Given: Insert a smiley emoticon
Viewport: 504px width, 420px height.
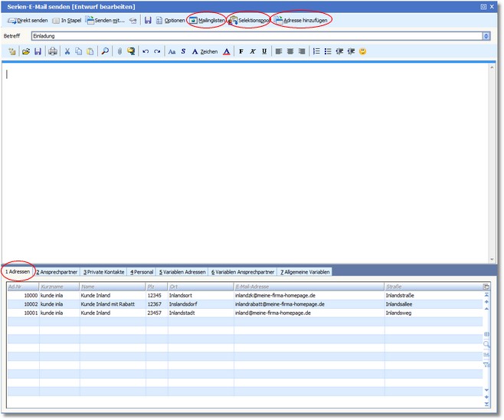Looking at the screenshot, I should coord(362,51).
